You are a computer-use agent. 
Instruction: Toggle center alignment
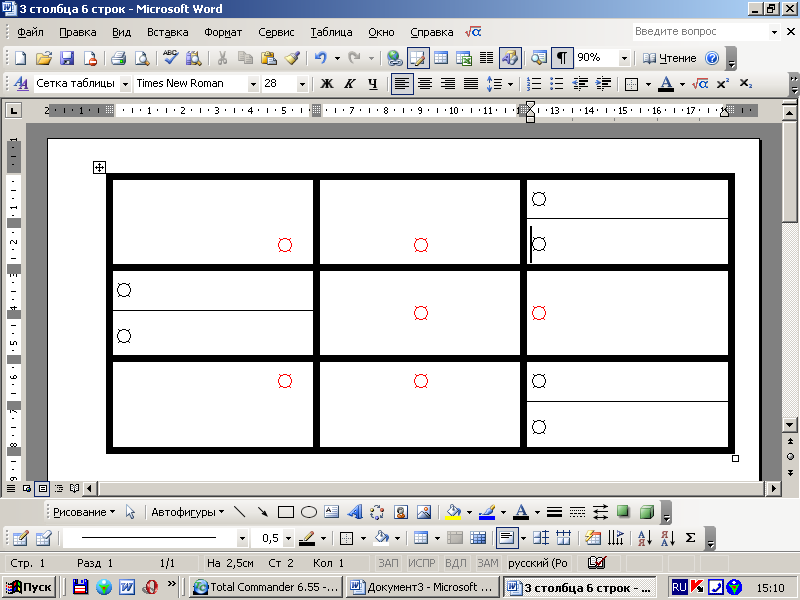[425, 84]
